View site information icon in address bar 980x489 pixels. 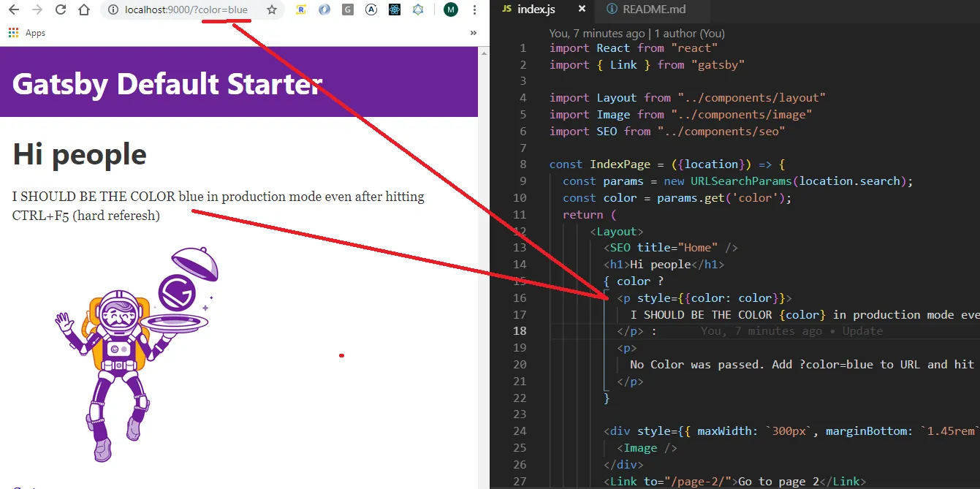coord(113,10)
